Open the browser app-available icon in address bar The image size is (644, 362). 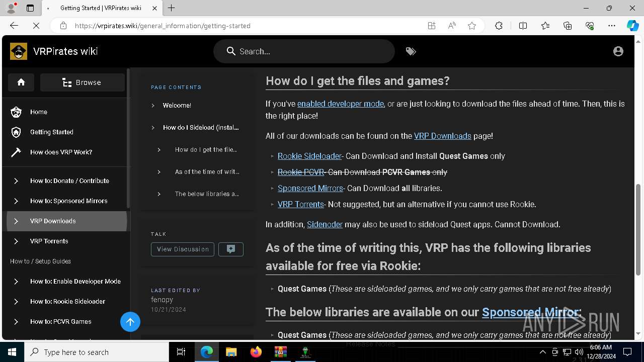tap(432, 26)
